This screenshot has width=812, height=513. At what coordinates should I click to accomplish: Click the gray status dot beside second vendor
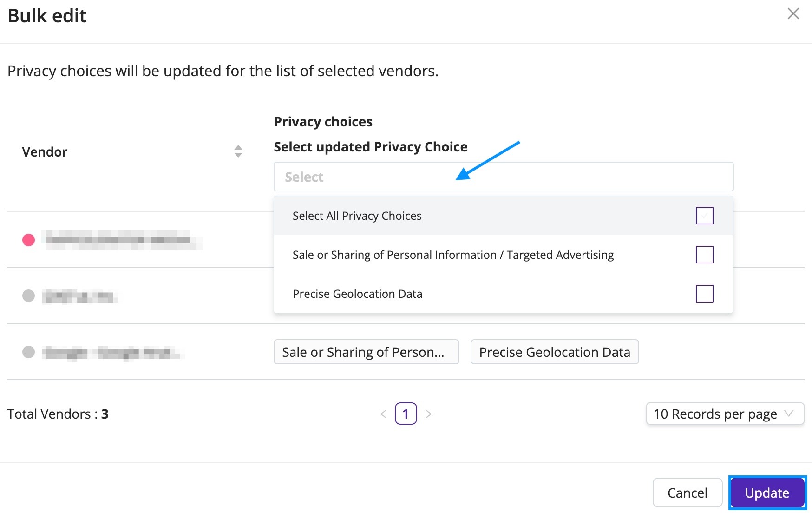tap(28, 296)
